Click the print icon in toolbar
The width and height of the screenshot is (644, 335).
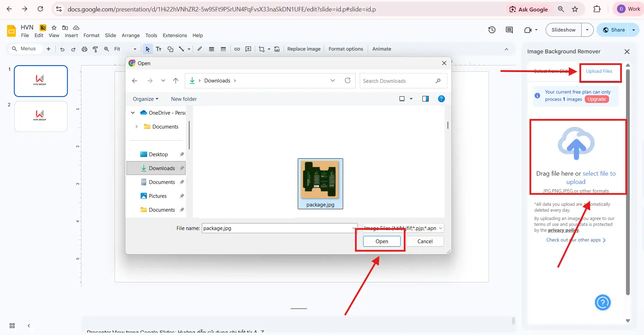84,49
